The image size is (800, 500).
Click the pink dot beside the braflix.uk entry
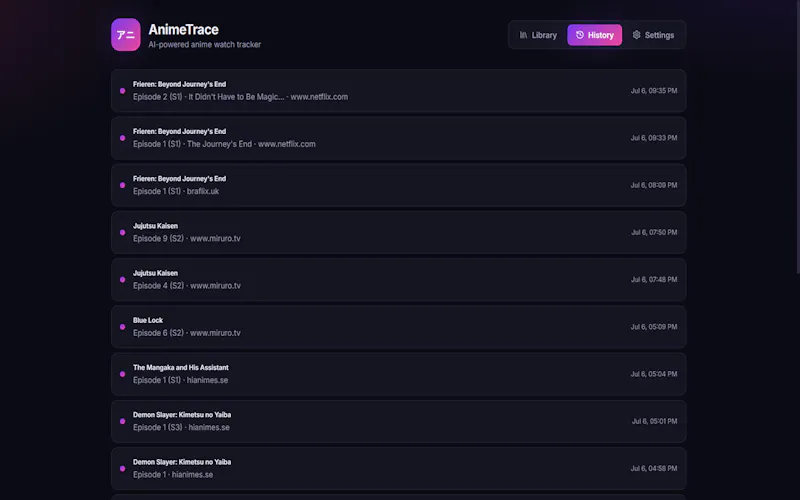(x=122, y=185)
